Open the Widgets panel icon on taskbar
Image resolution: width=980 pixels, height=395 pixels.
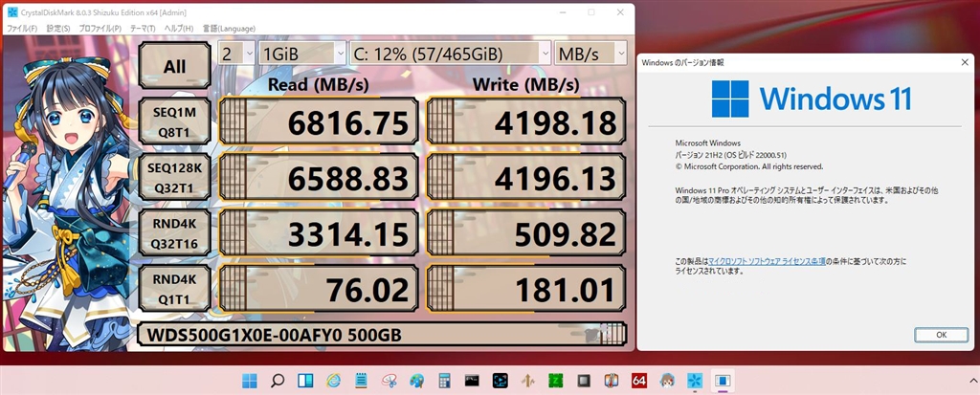coord(305,380)
